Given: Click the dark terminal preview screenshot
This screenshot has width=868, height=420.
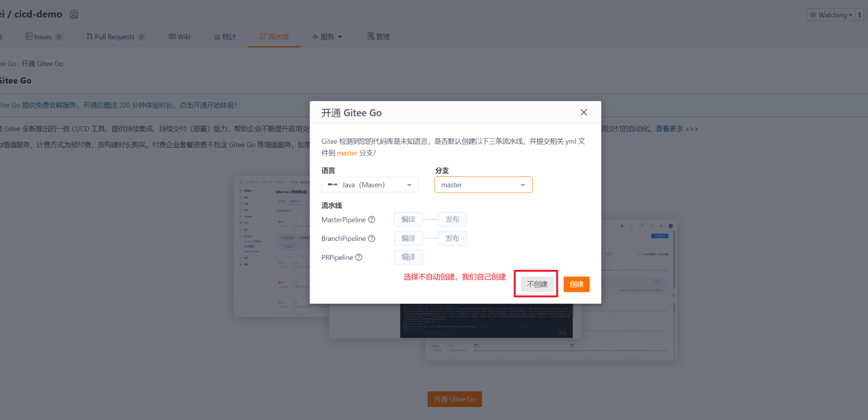Looking at the screenshot, I should 486,321.
